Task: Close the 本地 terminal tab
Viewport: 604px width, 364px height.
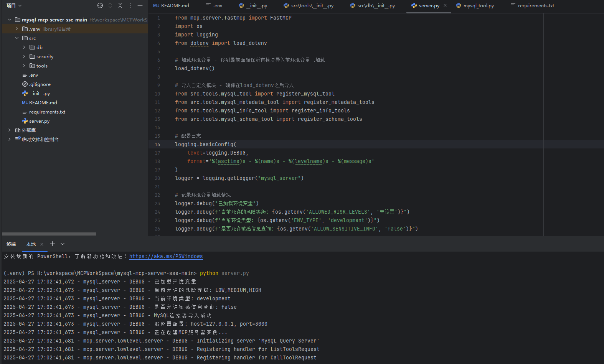Action: [x=42, y=244]
